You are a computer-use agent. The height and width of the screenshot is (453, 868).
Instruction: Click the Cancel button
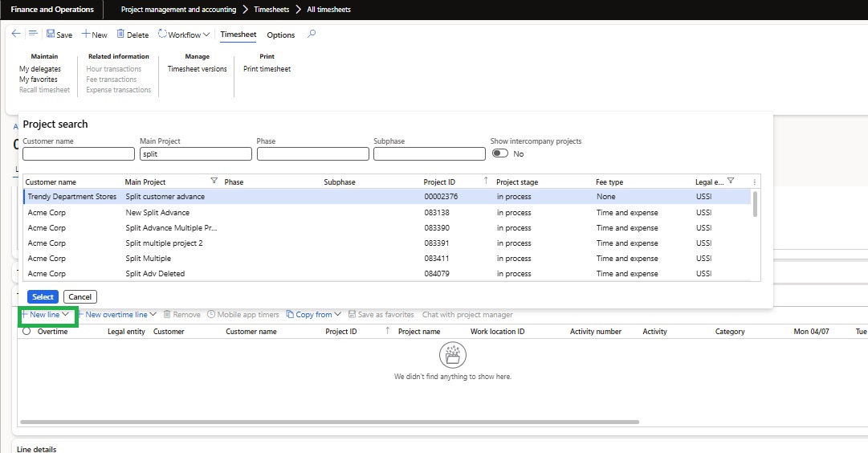click(x=80, y=297)
